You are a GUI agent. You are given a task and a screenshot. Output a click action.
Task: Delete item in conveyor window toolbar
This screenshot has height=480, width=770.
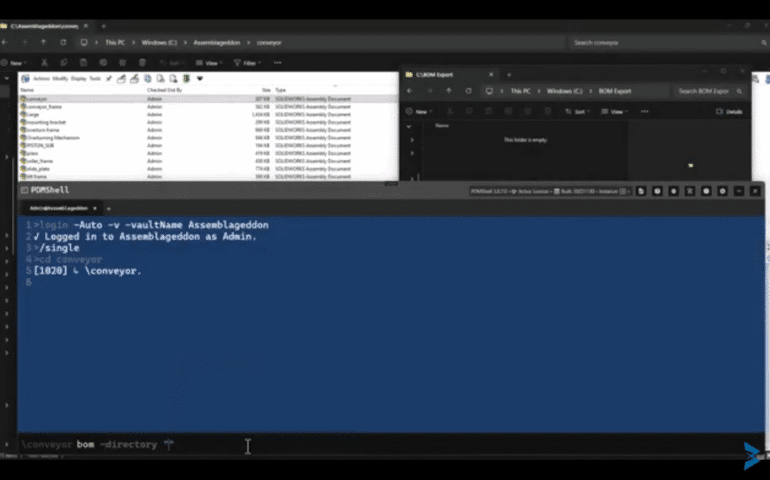click(142, 63)
